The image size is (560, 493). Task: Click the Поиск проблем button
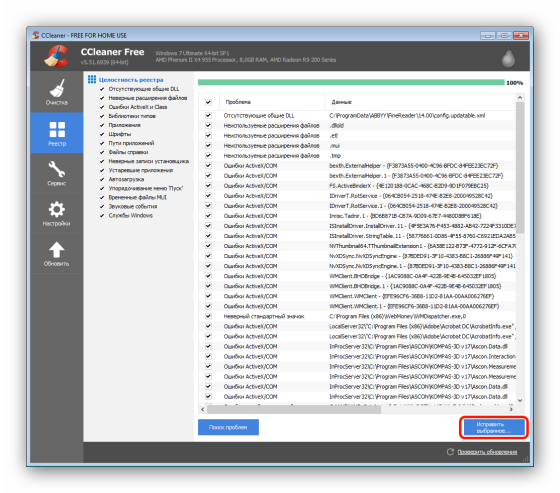228,427
